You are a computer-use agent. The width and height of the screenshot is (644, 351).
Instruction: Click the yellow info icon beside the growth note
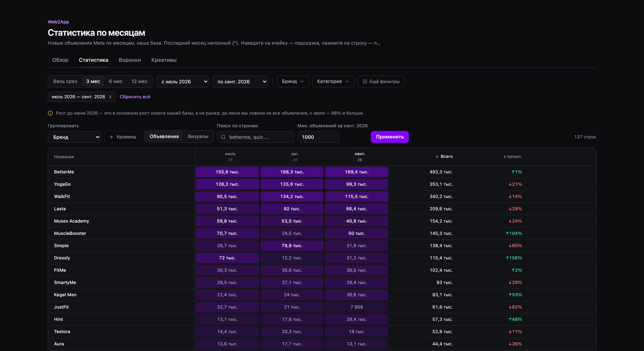(50, 113)
